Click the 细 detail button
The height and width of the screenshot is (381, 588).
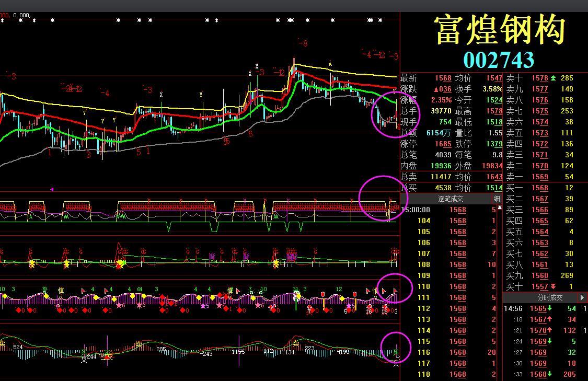(x=497, y=199)
